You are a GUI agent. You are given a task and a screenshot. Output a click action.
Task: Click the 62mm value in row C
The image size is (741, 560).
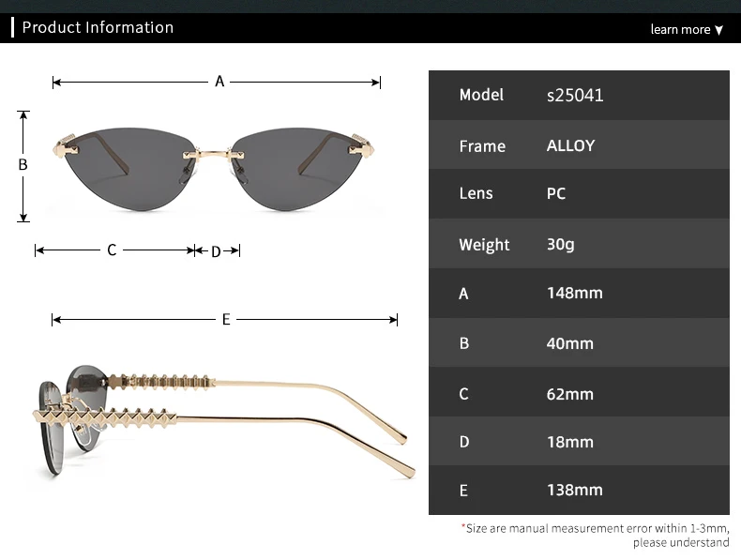tap(570, 394)
